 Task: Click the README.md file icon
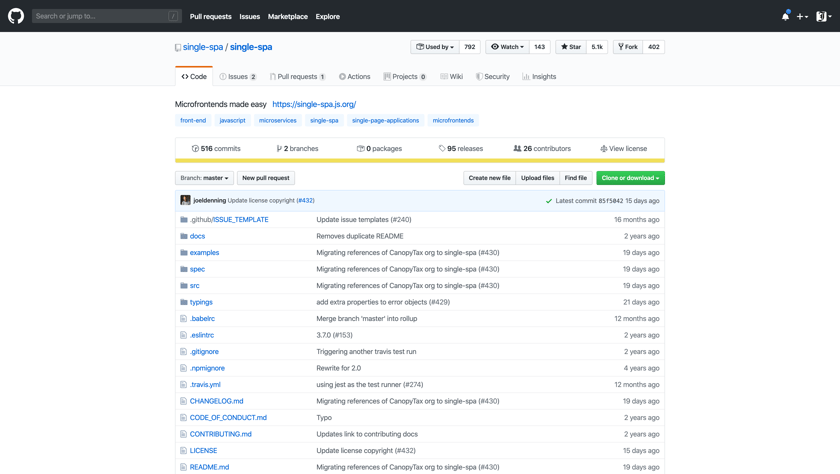point(183,467)
